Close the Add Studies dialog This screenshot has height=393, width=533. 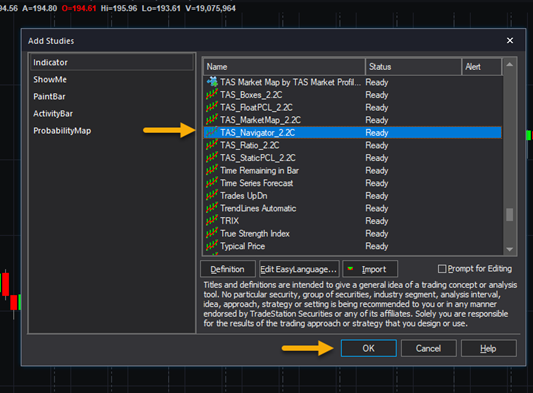(510, 40)
